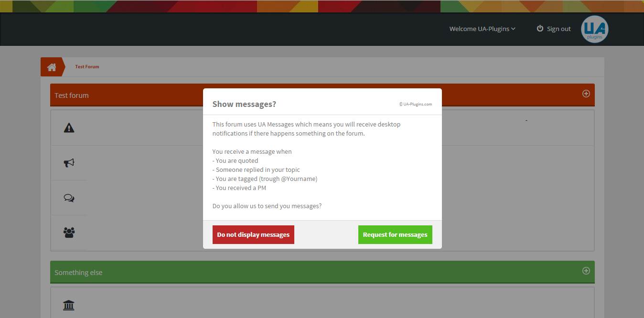Click the green Something else category title
This screenshot has width=644, height=318.
tap(78, 273)
